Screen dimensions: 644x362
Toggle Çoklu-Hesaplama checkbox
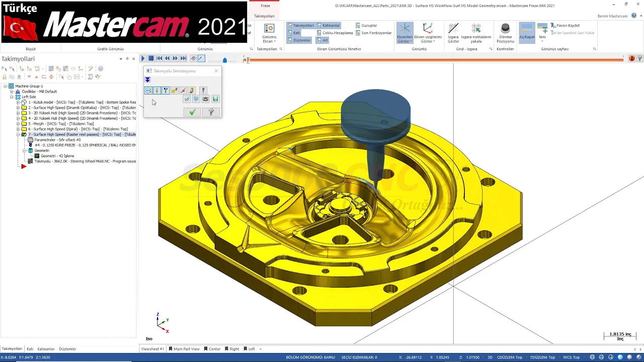[x=335, y=33]
